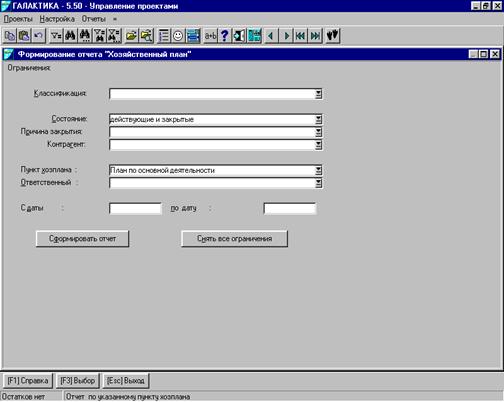
Task: Click the a+b calculator toolbar icon
Action: click(x=211, y=36)
